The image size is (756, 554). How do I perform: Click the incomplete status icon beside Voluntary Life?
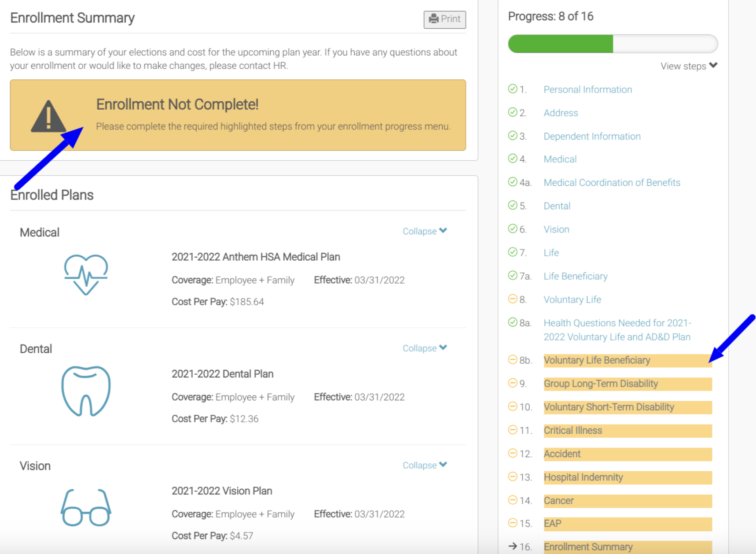(x=513, y=299)
